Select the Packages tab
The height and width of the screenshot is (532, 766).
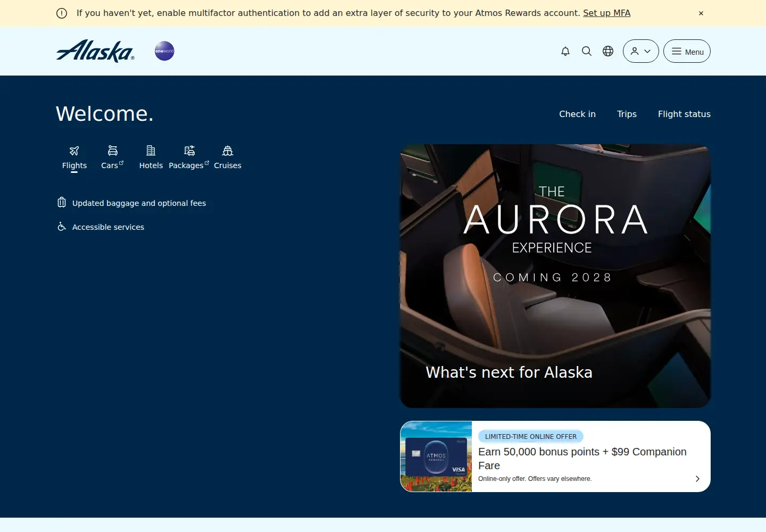pos(189,158)
